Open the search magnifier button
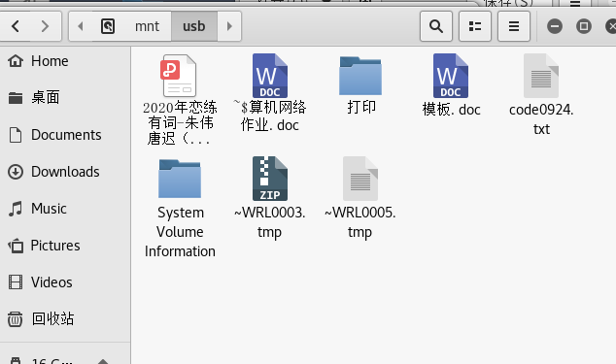The height and width of the screenshot is (364, 616). coord(436,26)
